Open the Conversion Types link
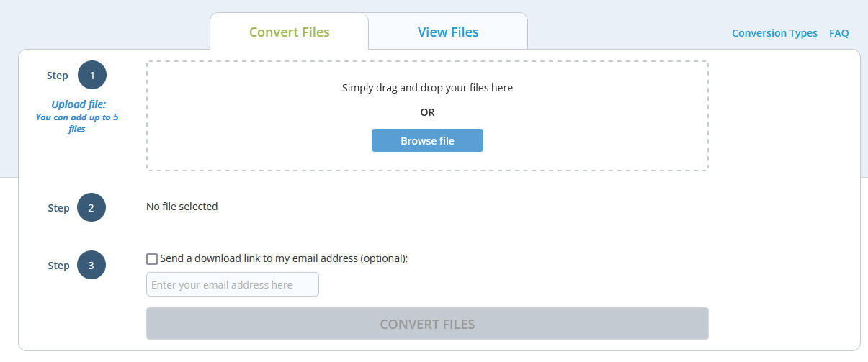The width and height of the screenshot is (868, 362). click(x=774, y=33)
